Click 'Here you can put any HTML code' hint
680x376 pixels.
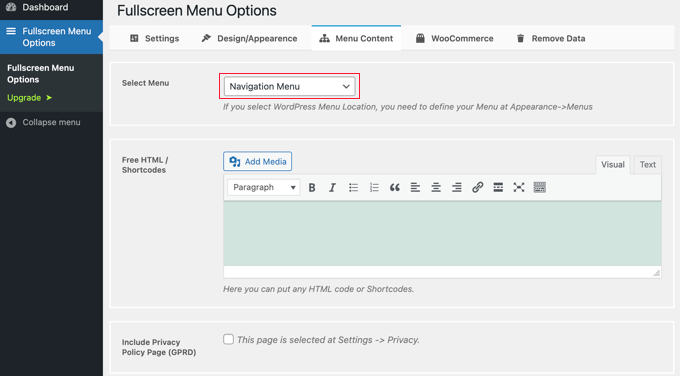(318, 289)
